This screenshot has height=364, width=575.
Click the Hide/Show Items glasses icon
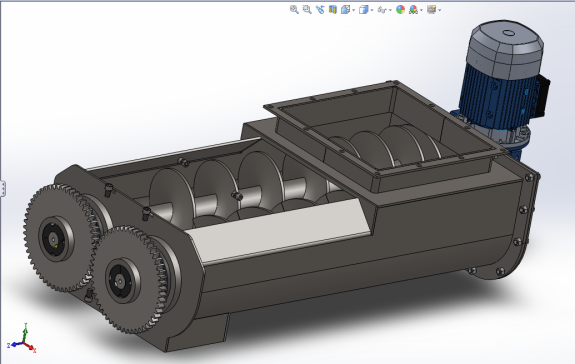(382, 10)
